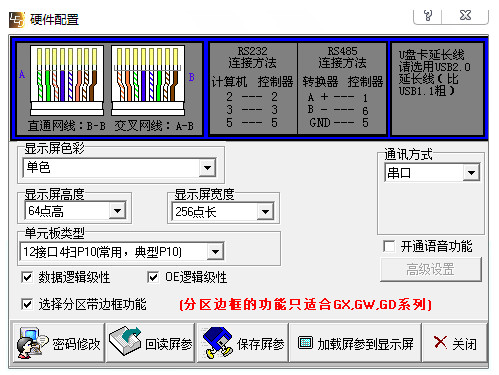
Task: Open the 显示屏高度 dropdown arrow
Action: click(117, 211)
